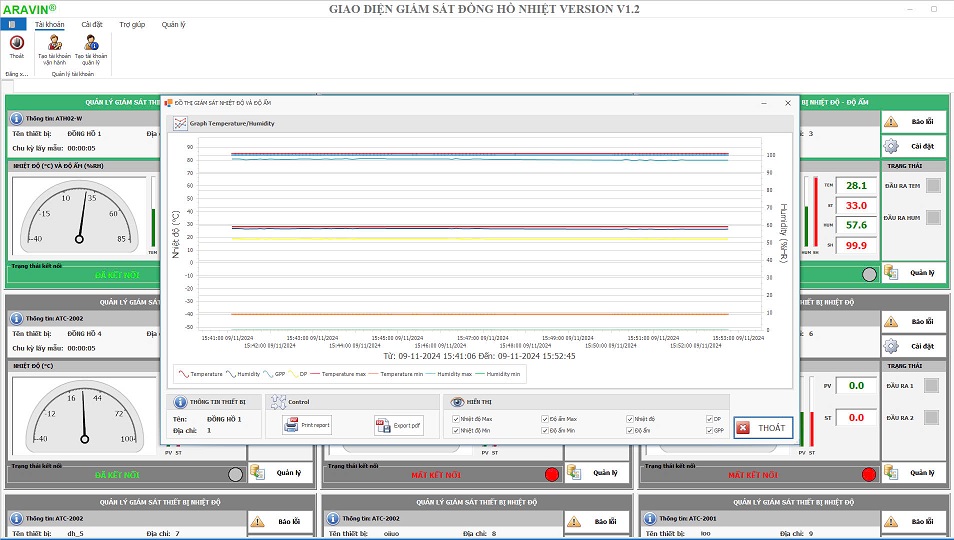Switch to the Cài đặt ribbon tab
954x540 pixels.
[x=92, y=24]
